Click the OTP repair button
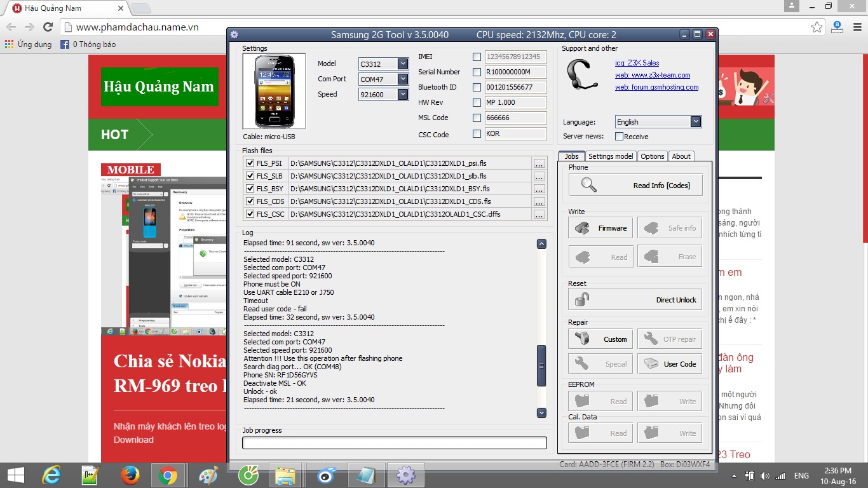Screen dimensions: 868x488 tap(670, 339)
